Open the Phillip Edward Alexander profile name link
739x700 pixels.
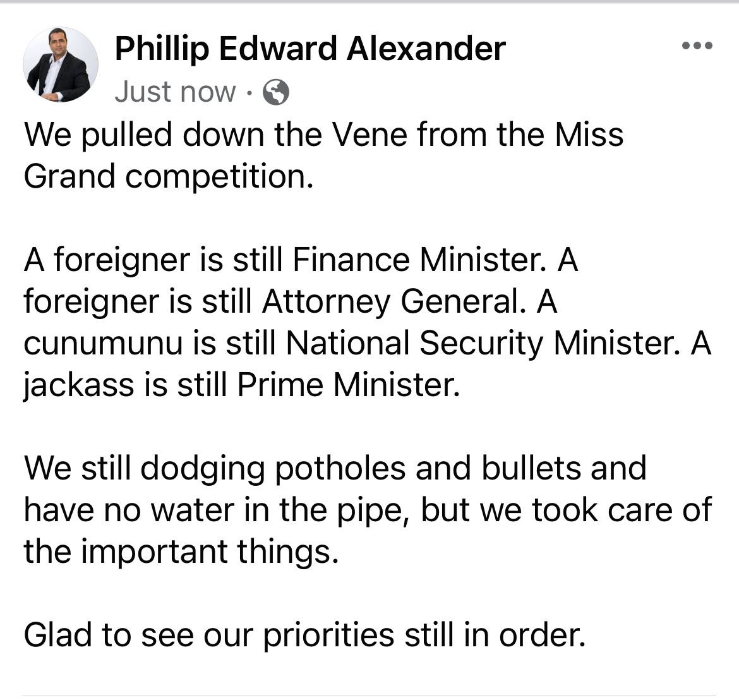(310, 49)
